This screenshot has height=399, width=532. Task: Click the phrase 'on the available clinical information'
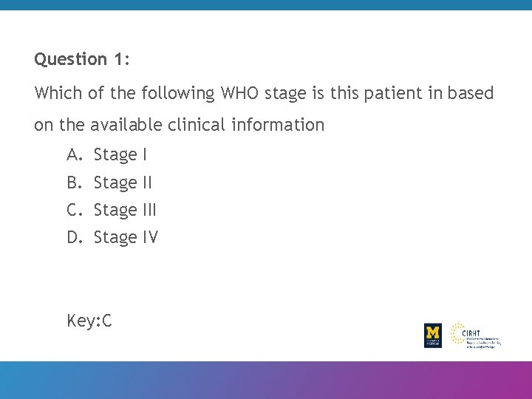(x=180, y=125)
